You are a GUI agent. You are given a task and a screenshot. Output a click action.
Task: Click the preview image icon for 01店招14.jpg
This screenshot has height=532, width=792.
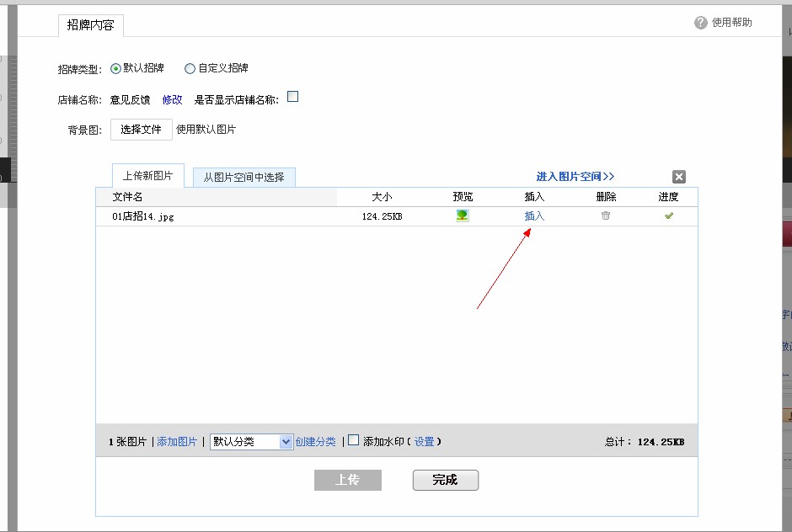point(462,215)
